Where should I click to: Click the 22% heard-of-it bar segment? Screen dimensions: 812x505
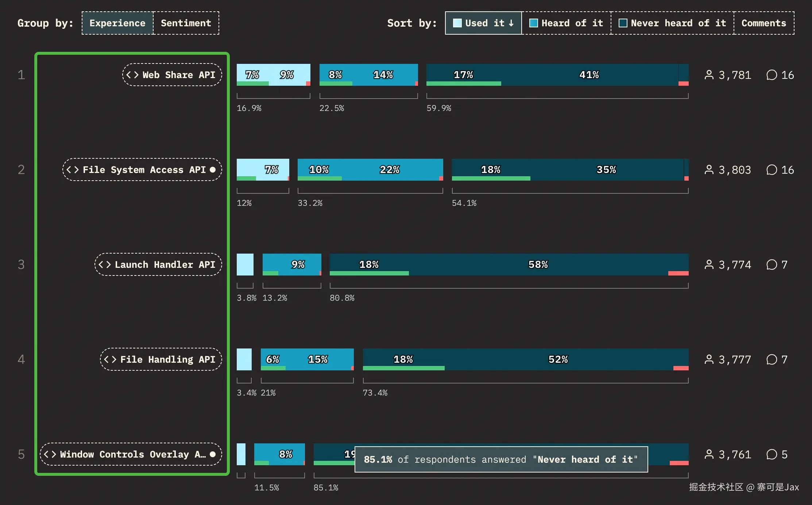click(389, 169)
